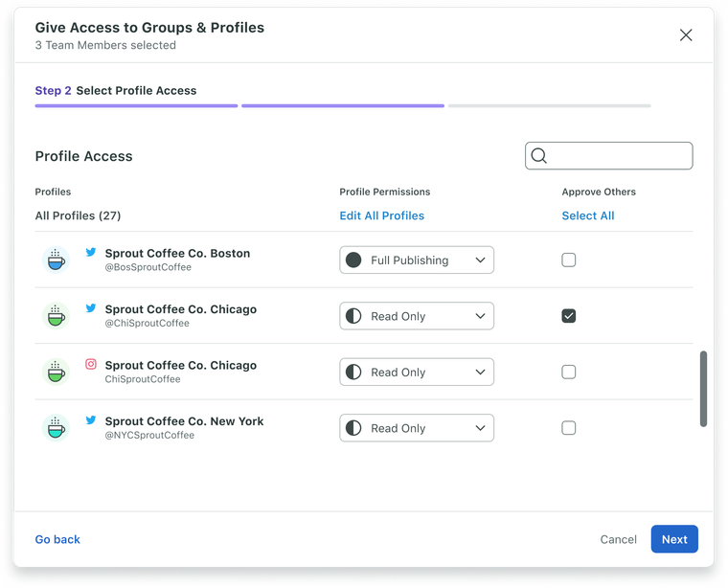
Task: Click the Twitter icon beside Sprout Coffee Co. Boston
Action: coord(91,252)
